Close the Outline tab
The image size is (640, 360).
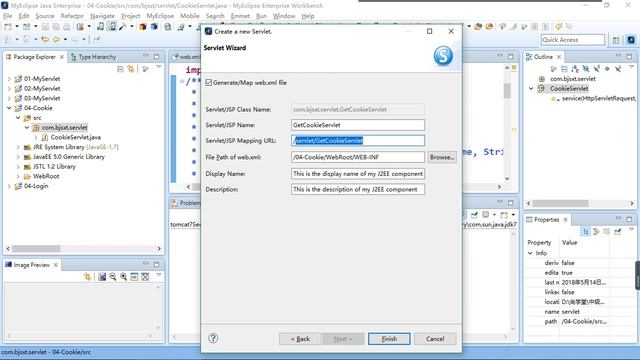[559, 57]
